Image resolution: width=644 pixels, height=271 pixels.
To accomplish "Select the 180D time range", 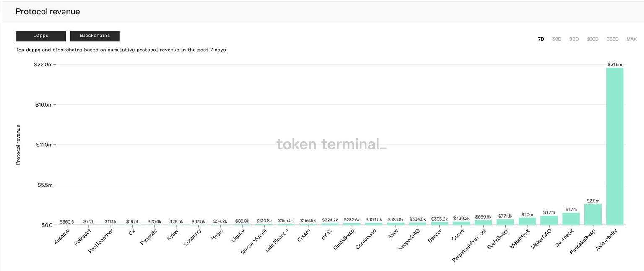I will (x=592, y=39).
